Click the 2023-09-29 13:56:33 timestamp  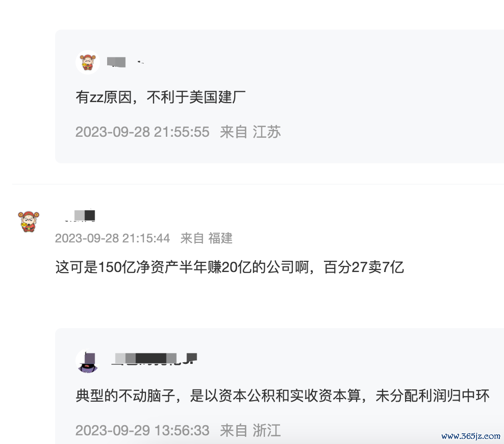click(x=142, y=431)
